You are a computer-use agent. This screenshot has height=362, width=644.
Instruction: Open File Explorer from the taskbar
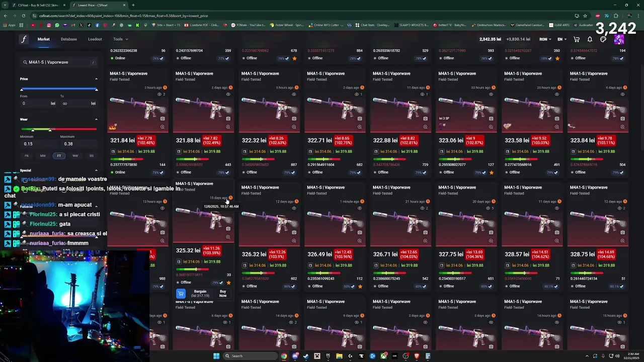click(339, 356)
